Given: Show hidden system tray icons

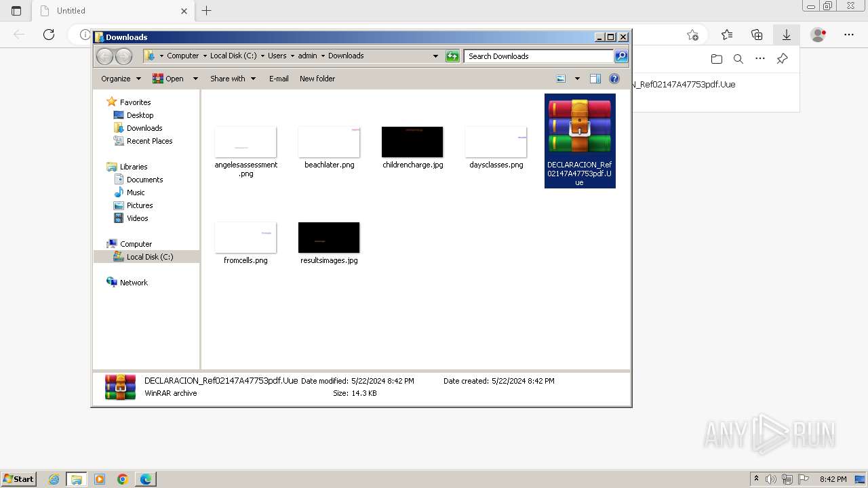Looking at the screenshot, I should 756,479.
